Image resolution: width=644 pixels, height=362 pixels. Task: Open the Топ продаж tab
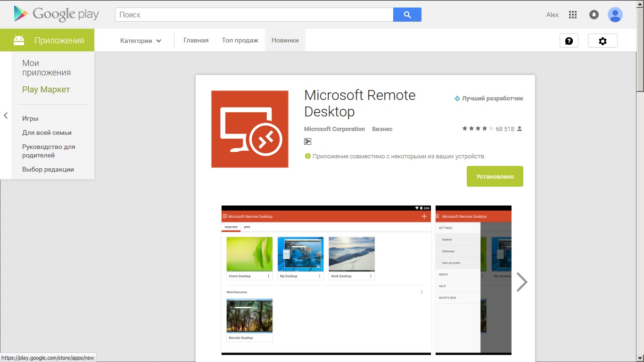click(x=240, y=41)
